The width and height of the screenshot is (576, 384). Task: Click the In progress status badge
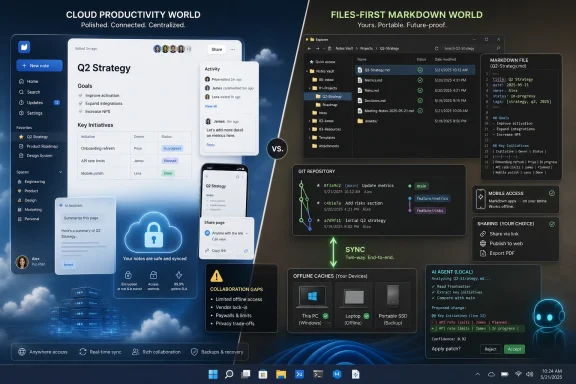click(172, 148)
